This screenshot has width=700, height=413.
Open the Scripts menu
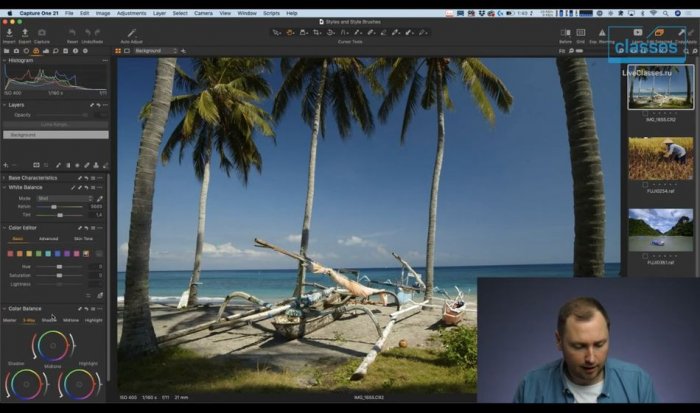click(x=271, y=13)
